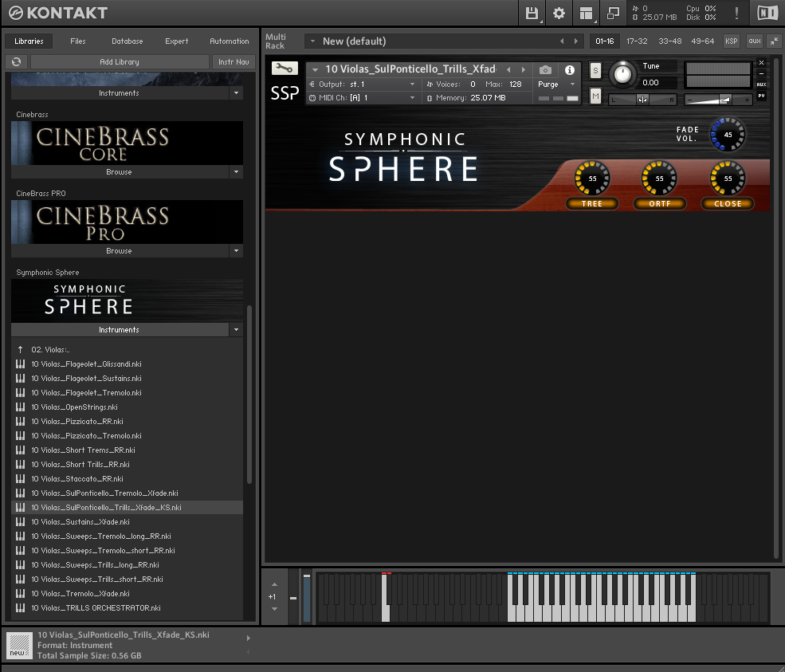The image size is (785, 672).
Task: Minimize the instrument header with minus button
Action: click(x=761, y=73)
